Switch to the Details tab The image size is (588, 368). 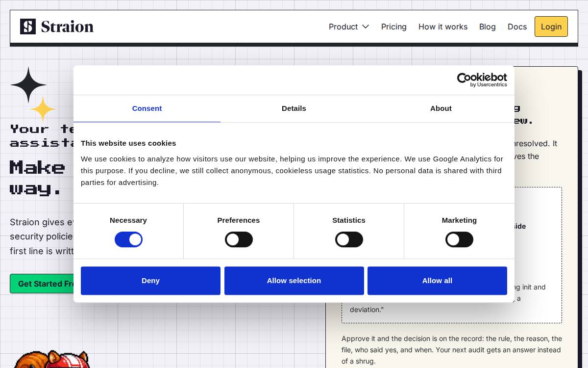coord(294,108)
